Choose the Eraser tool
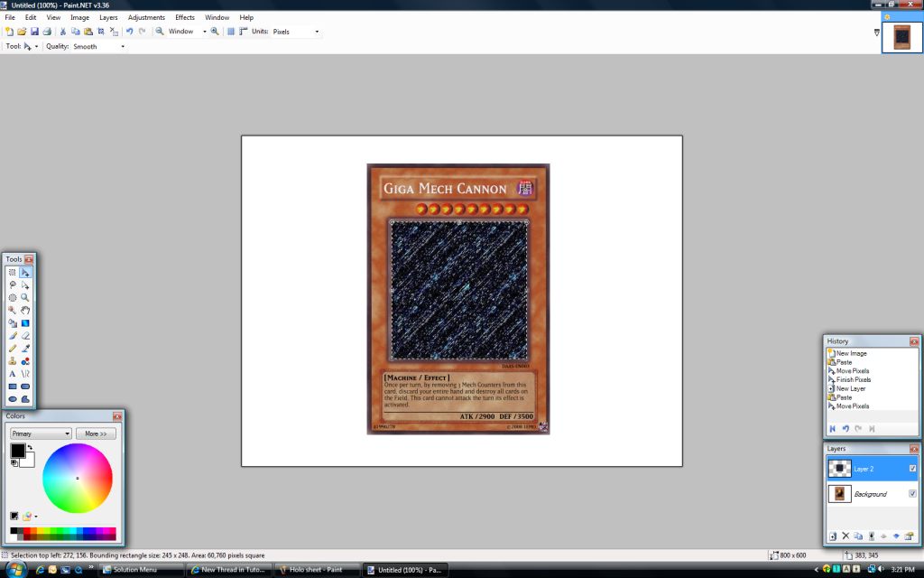Viewport: 924px width, 578px height. click(x=25, y=335)
